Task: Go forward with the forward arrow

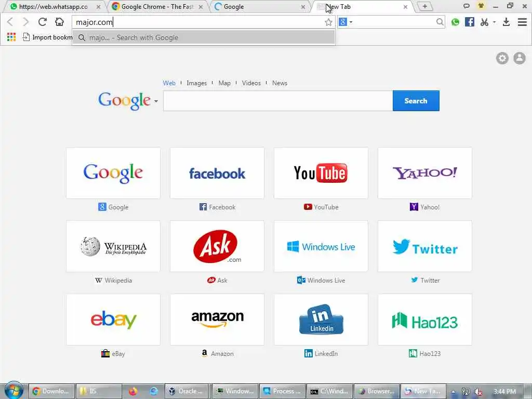Action: coord(26,22)
